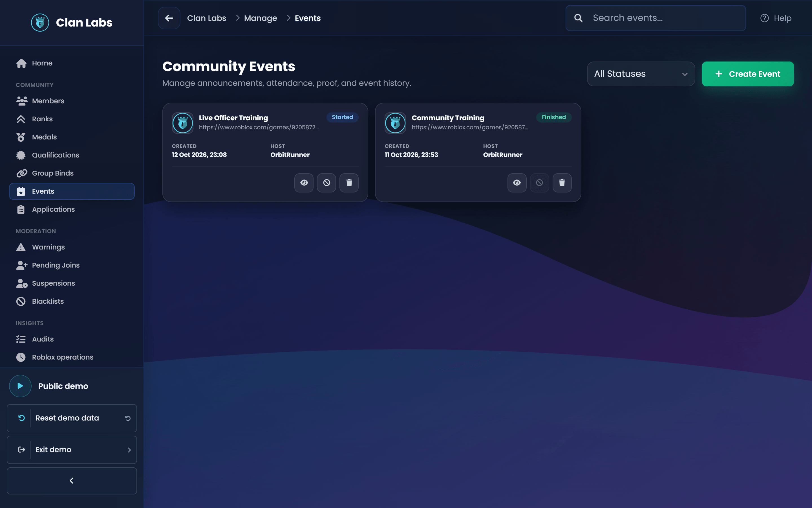Click the Clan Labs shield logo icon

click(x=40, y=23)
